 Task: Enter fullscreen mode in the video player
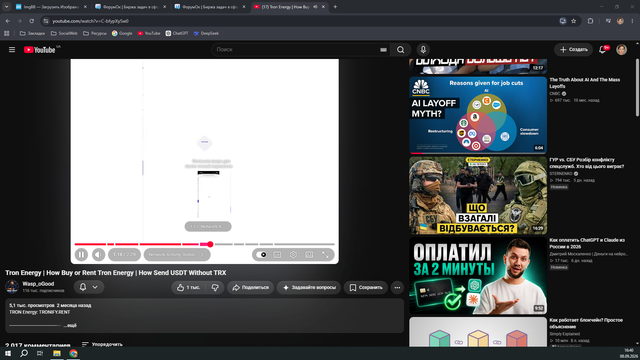coord(325,255)
